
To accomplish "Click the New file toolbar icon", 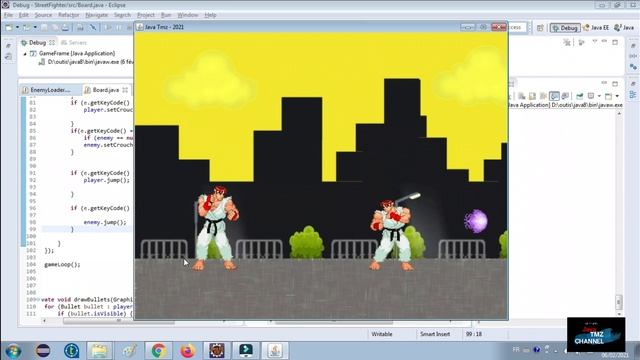I will point(9,27).
